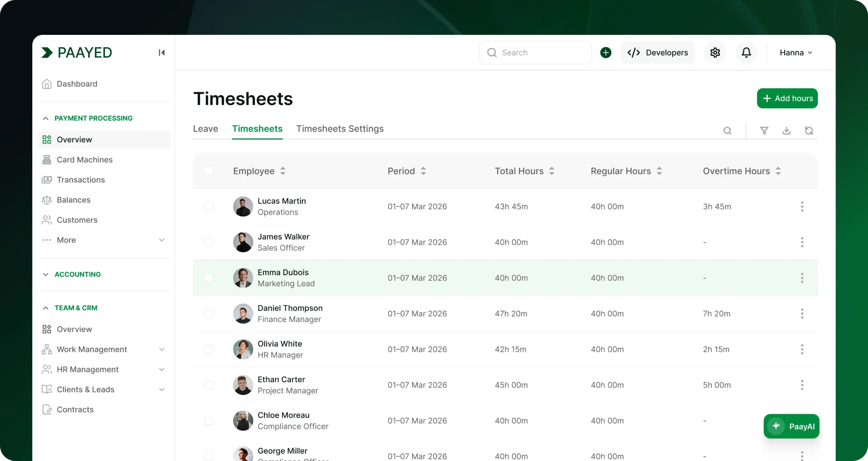Click the Dashboard home icon
This screenshot has height=461, width=868.
pyautogui.click(x=47, y=84)
